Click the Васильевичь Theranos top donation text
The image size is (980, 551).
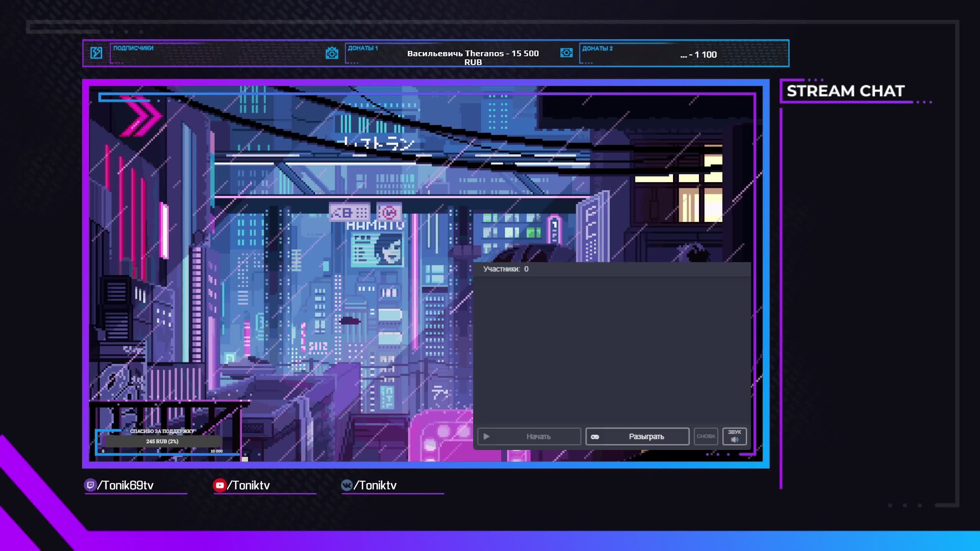(473, 57)
